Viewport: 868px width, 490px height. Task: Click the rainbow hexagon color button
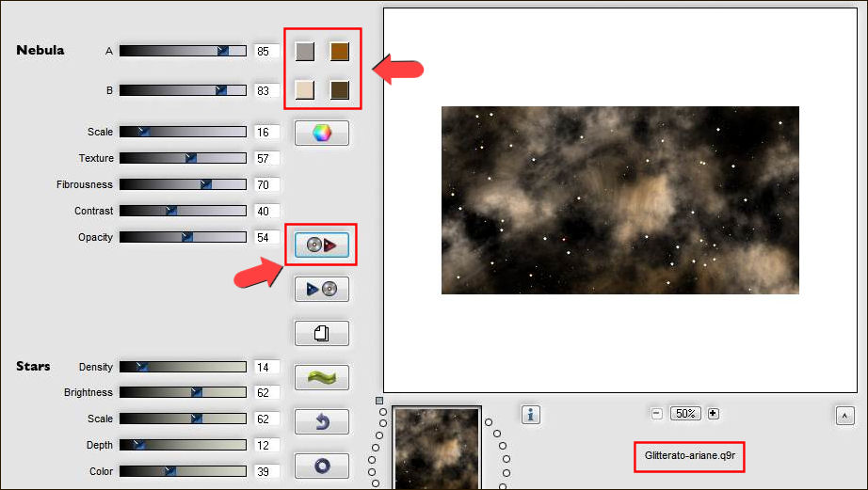(x=321, y=133)
